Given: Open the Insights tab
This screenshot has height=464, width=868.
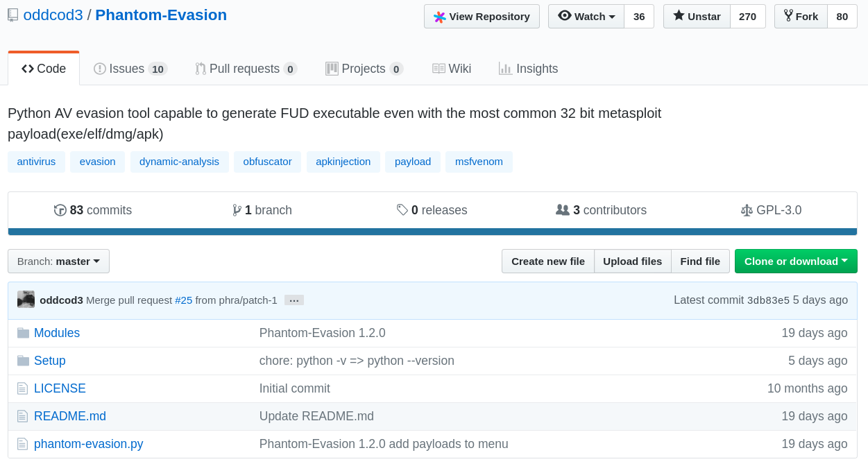Looking at the screenshot, I should pyautogui.click(x=528, y=69).
